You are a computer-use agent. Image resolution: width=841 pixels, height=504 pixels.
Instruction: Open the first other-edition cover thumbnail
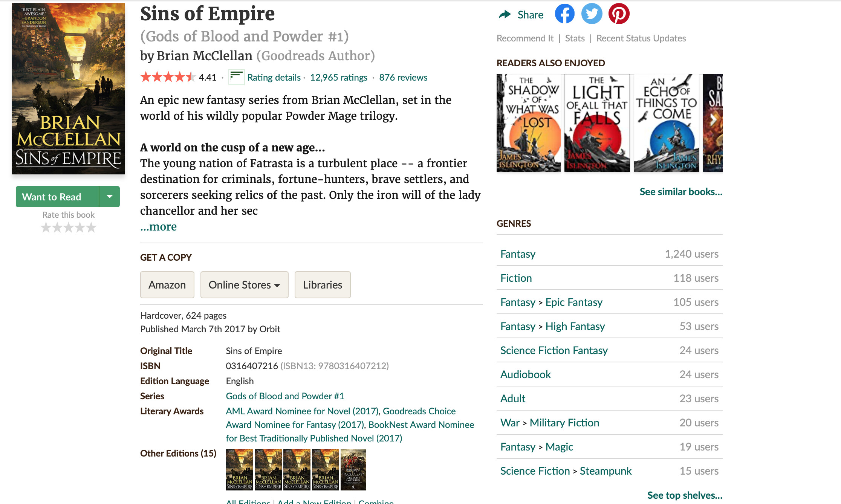(x=239, y=469)
